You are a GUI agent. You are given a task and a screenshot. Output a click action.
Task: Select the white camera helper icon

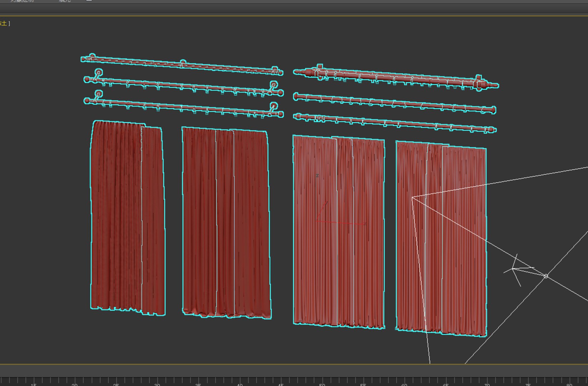519,271
